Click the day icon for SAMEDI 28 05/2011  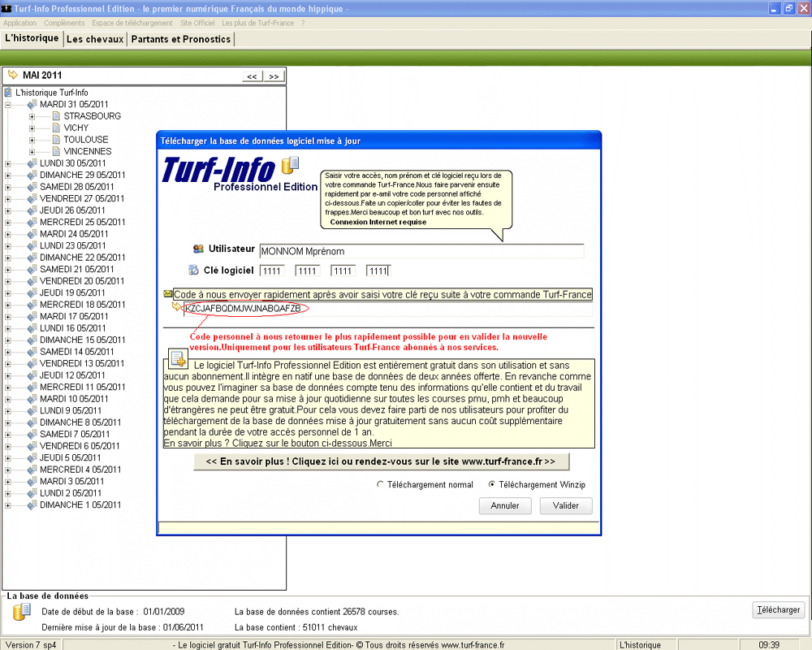point(32,187)
